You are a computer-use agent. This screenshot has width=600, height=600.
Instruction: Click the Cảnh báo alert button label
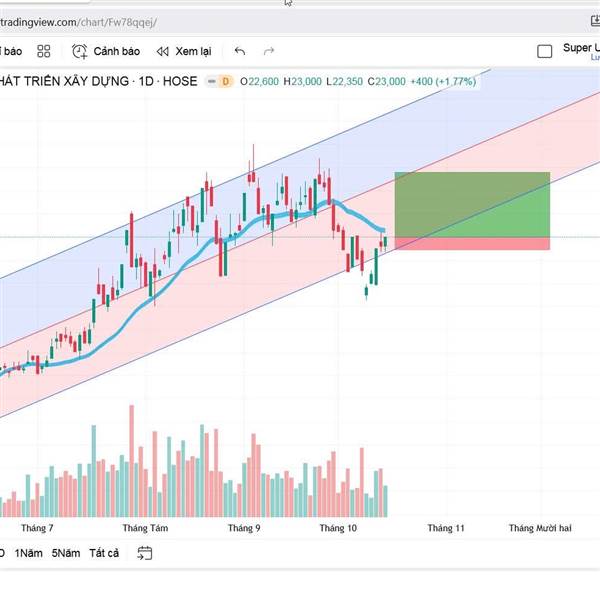[x=117, y=51]
